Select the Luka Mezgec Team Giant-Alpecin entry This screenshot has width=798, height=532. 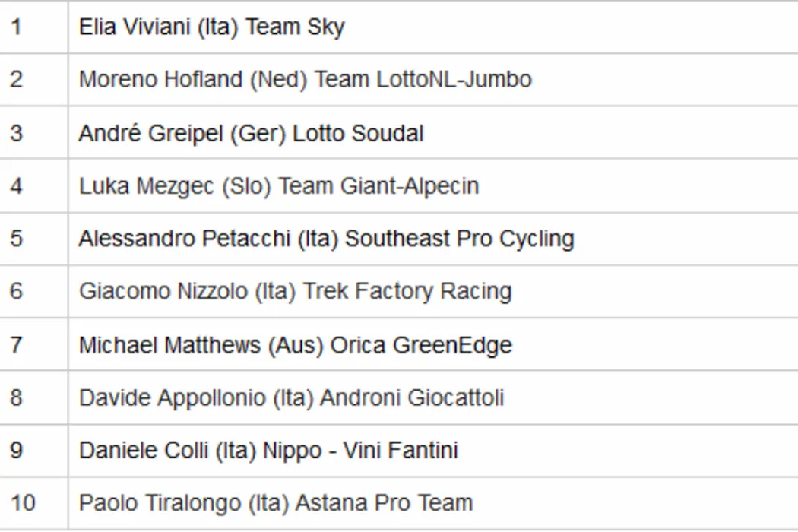click(279, 186)
